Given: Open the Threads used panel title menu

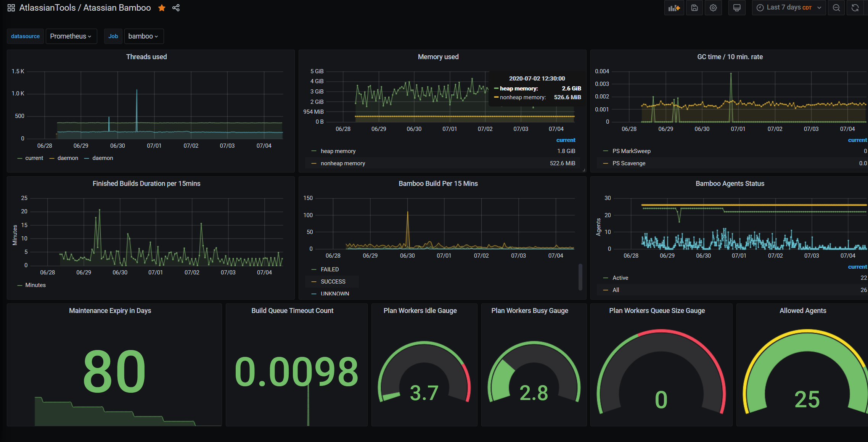Looking at the screenshot, I should [x=146, y=57].
